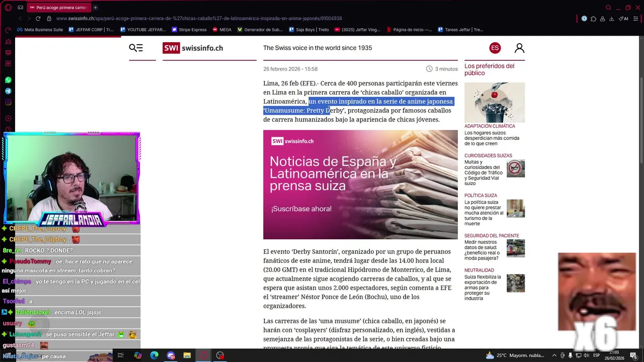Open the YOUTUBE JEFFAR bookmark
The width and height of the screenshot is (644, 362).
pyautogui.click(x=143, y=30)
